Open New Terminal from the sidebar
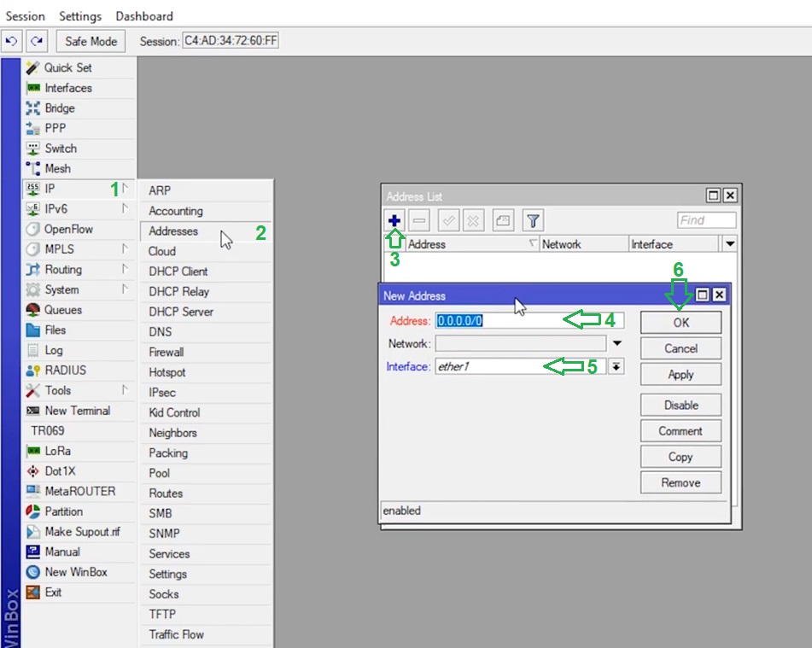The image size is (812, 648). coord(77,411)
